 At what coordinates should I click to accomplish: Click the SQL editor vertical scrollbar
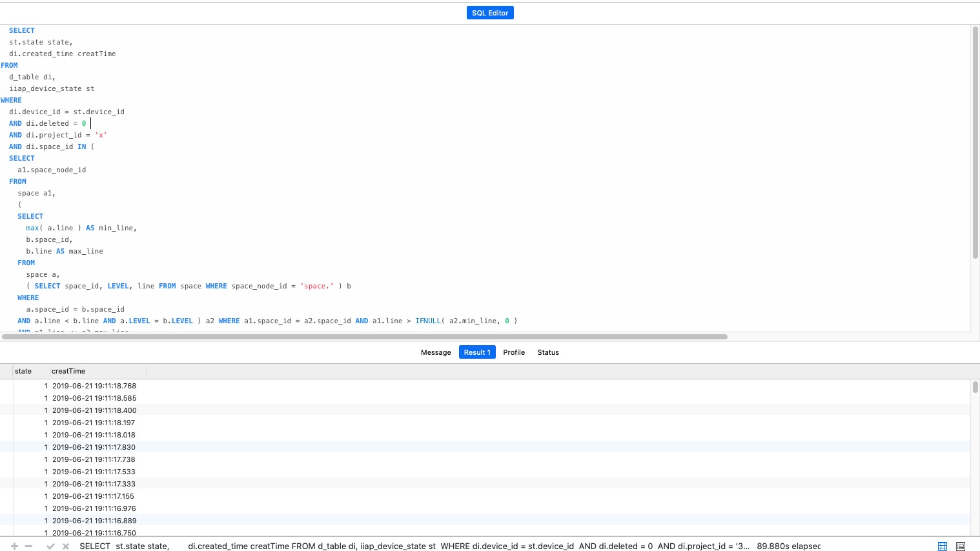[x=975, y=142]
